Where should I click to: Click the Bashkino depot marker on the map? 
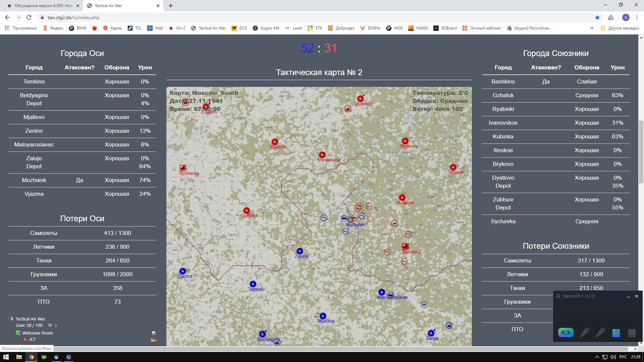pyautogui.click(x=405, y=247)
